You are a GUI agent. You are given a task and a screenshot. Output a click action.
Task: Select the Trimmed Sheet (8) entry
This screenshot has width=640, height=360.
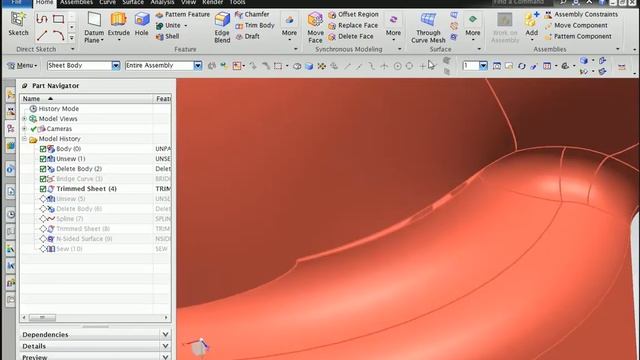click(83, 229)
